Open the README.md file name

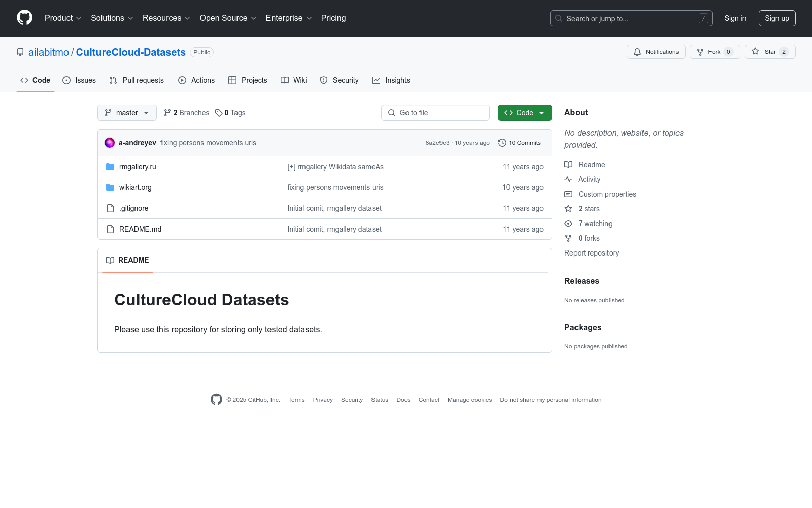[x=140, y=229]
